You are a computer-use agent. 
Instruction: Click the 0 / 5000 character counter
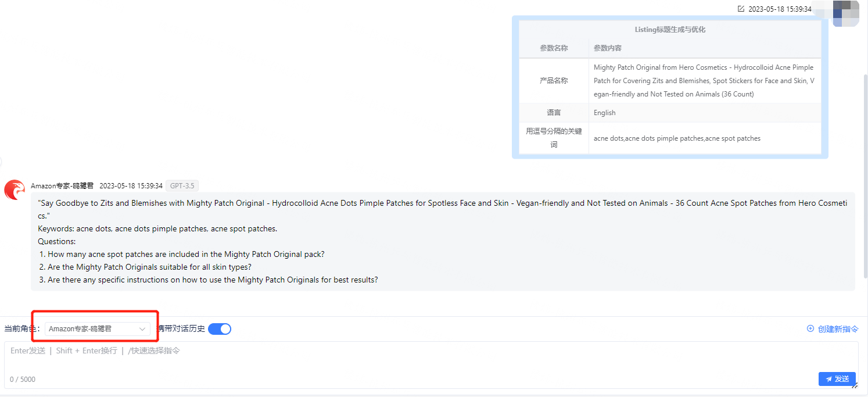point(23,380)
